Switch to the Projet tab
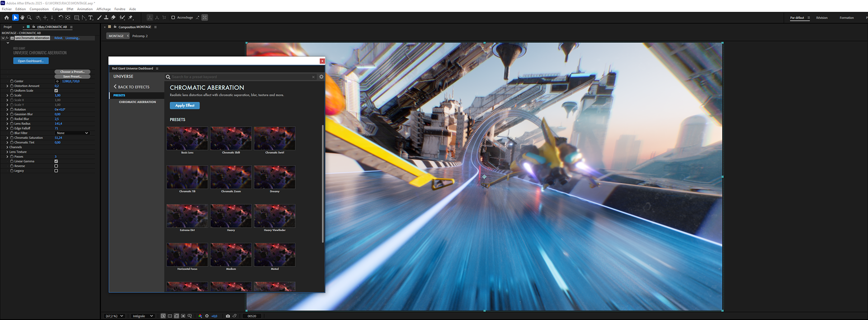868x320 pixels. 8,27
